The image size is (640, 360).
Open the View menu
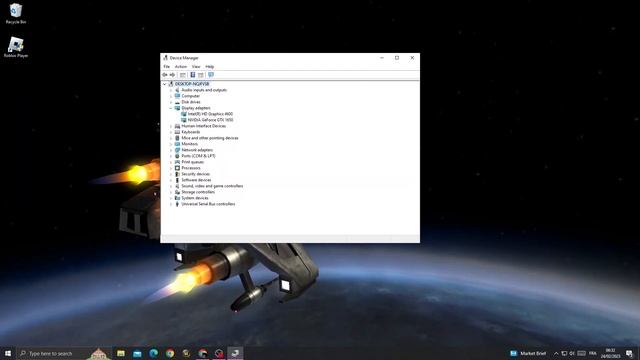[196, 67]
